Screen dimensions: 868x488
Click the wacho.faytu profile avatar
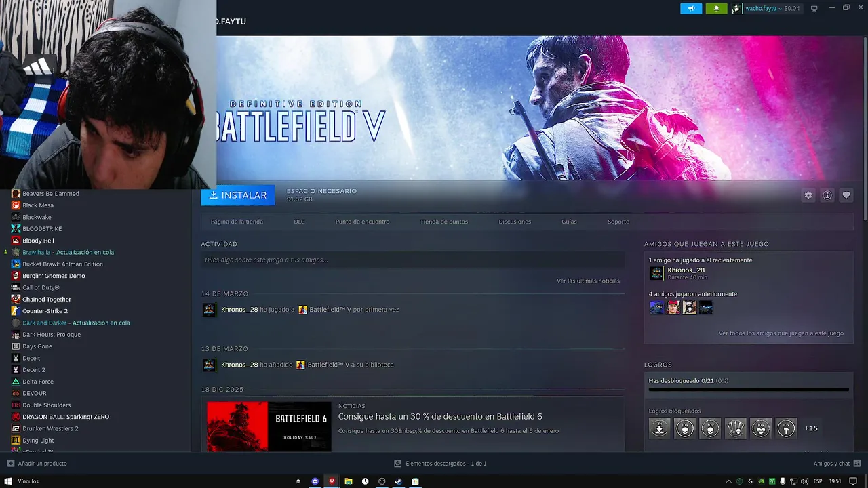tap(736, 8)
